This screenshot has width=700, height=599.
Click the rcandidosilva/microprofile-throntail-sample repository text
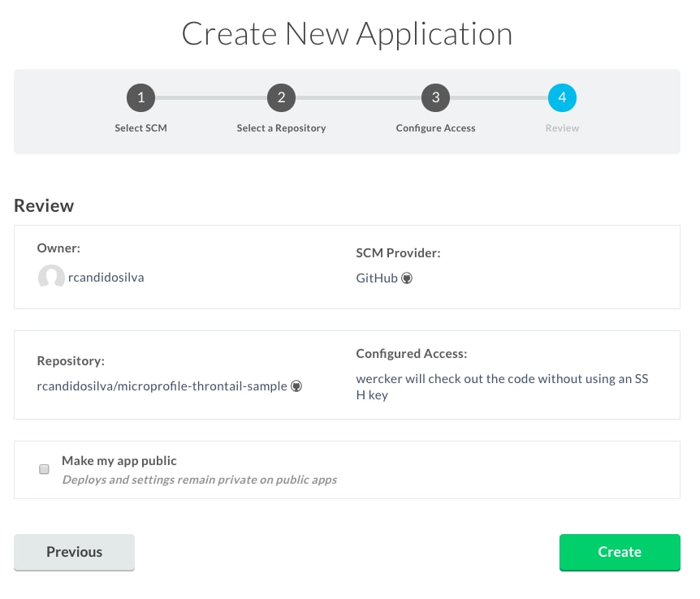click(x=162, y=386)
